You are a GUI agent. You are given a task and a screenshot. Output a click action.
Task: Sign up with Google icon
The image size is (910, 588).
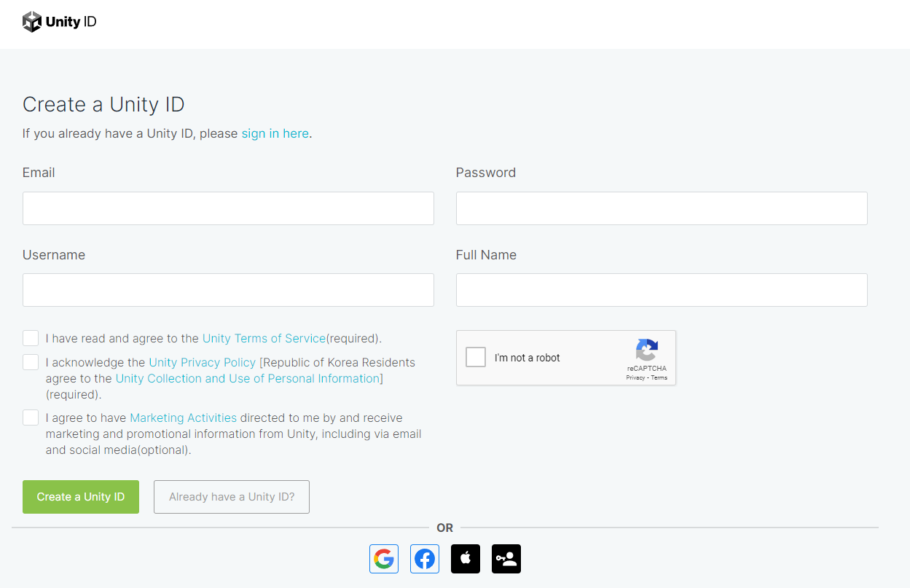tap(384, 559)
